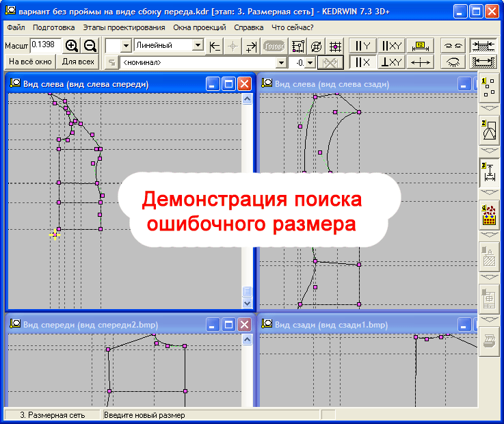Click the points-in-frame selection icon
The width and height of the screenshot is (504, 424).
[298, 47]
